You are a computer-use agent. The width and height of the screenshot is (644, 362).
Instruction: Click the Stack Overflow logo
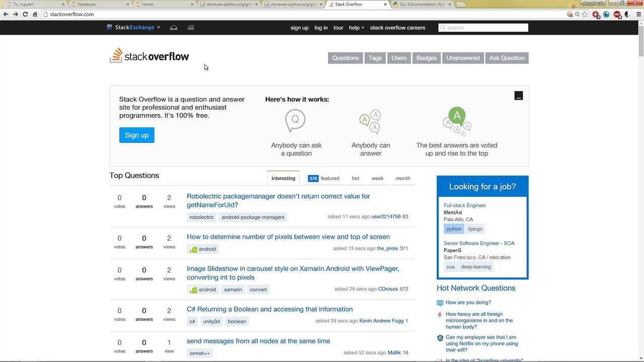pos(149,56)
